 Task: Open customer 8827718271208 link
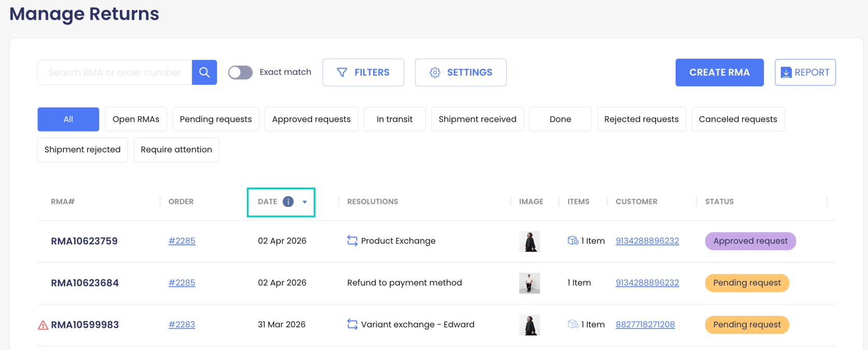(645, 325)
